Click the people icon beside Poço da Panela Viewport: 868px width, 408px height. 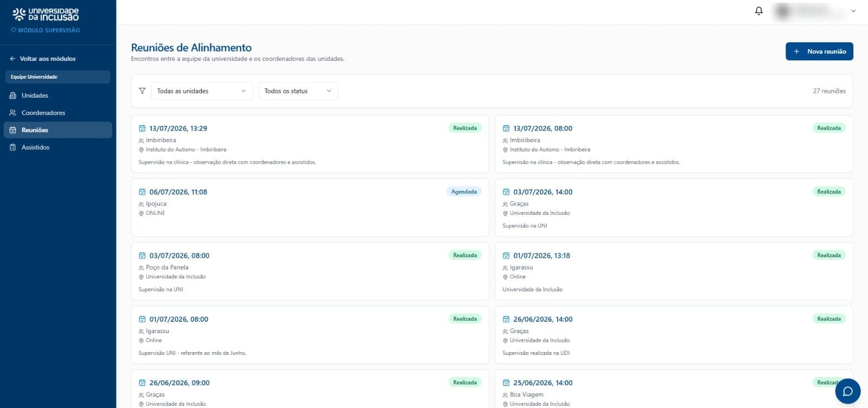click(141, 268)
